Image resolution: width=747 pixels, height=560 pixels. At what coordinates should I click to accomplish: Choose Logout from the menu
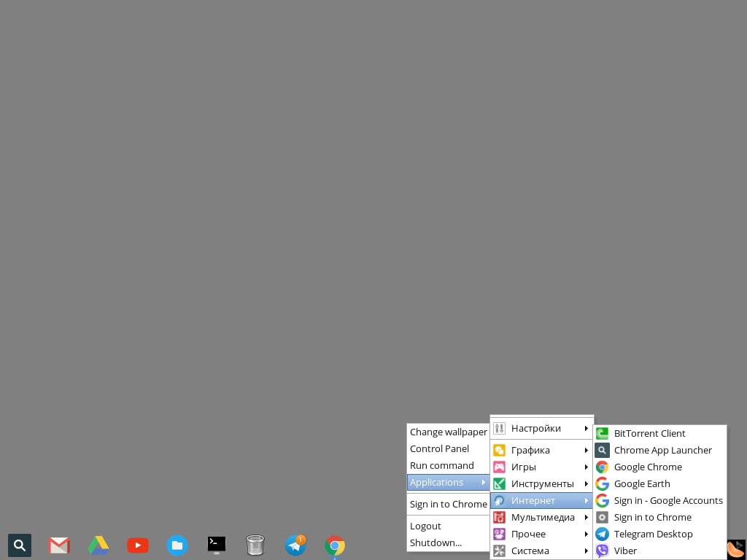pyautogui.click(x=449, y=526)
